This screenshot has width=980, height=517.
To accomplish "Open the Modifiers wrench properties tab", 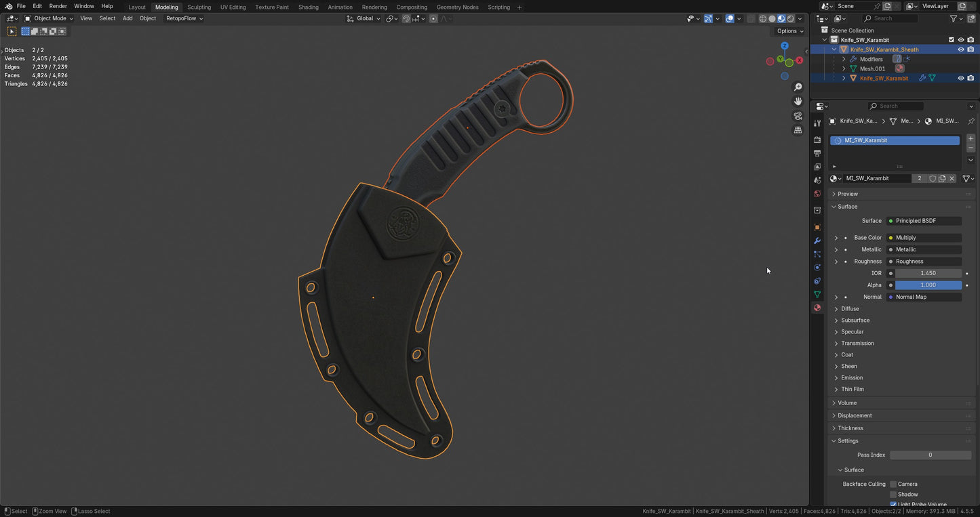I will [817, 241].
